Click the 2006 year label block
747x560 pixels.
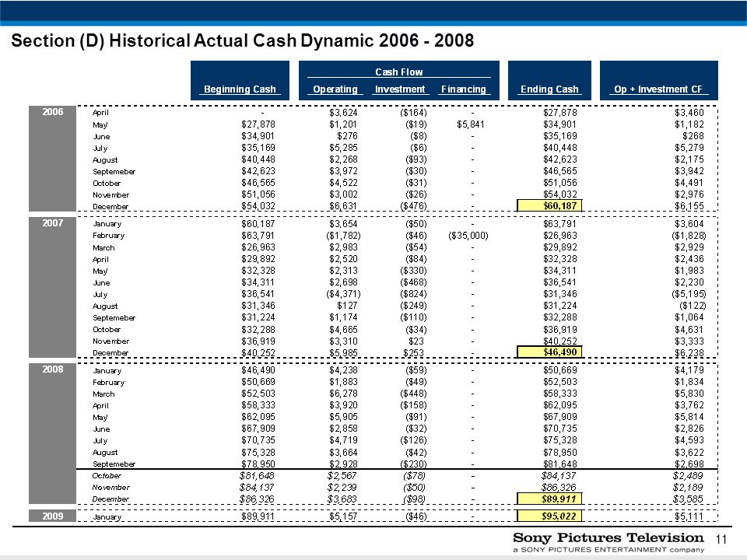52,158
